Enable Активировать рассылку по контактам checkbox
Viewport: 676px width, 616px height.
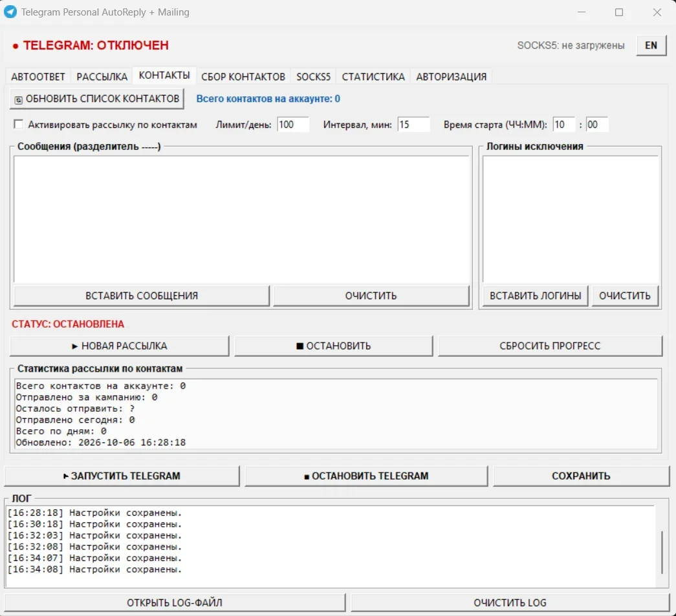point(18,125)
